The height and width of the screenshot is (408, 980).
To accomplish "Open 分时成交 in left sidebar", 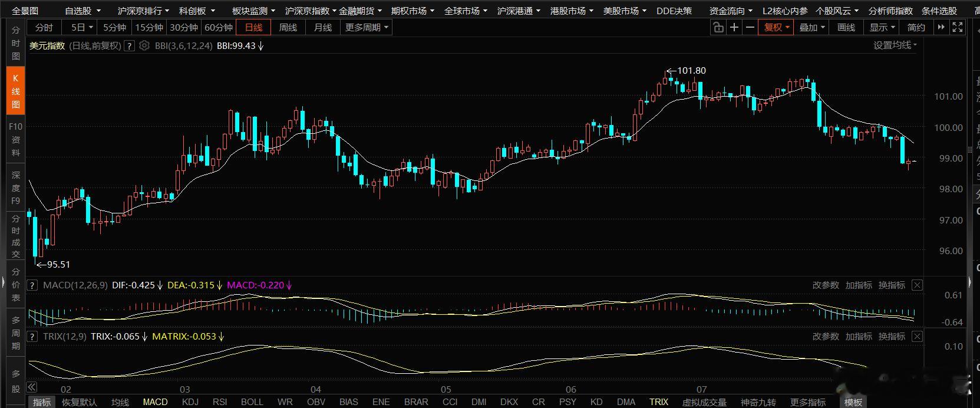I will point(15,236).
